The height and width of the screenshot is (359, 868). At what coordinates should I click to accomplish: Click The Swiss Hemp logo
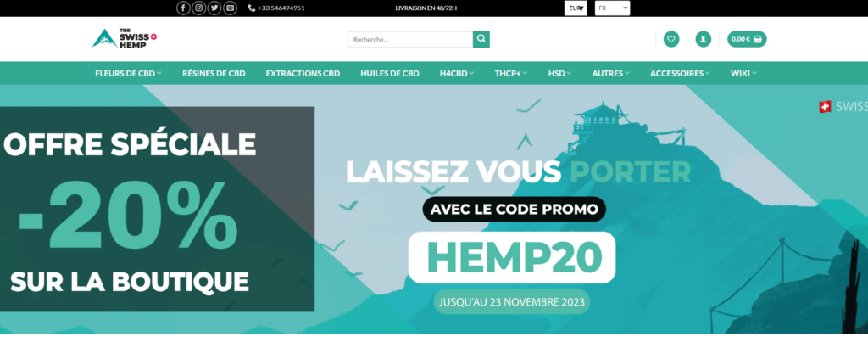tap(125, 39)
